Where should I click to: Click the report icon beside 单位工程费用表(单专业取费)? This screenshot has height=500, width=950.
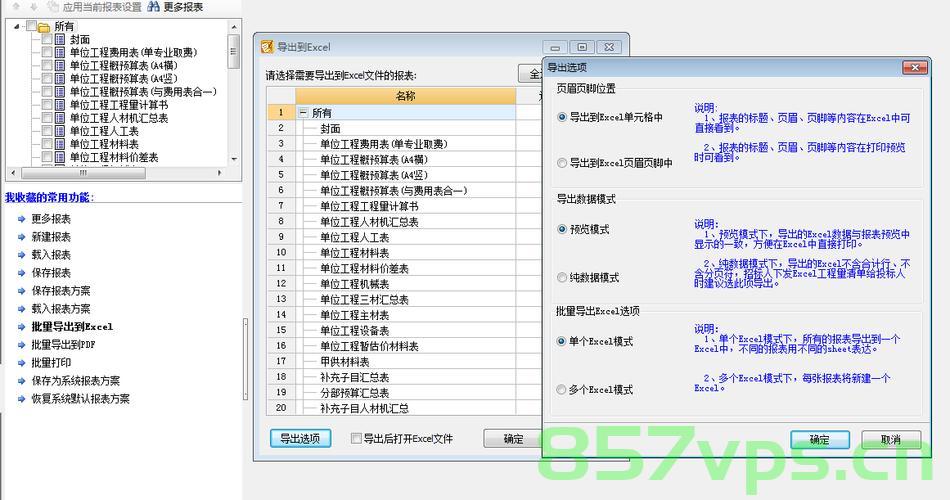point(60,53)
